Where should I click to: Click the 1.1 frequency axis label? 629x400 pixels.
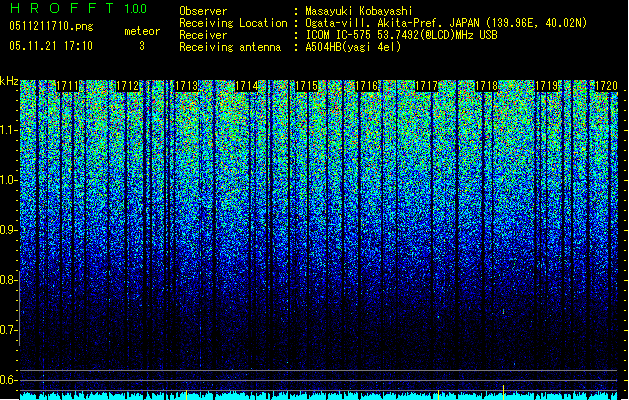(8, 130)
